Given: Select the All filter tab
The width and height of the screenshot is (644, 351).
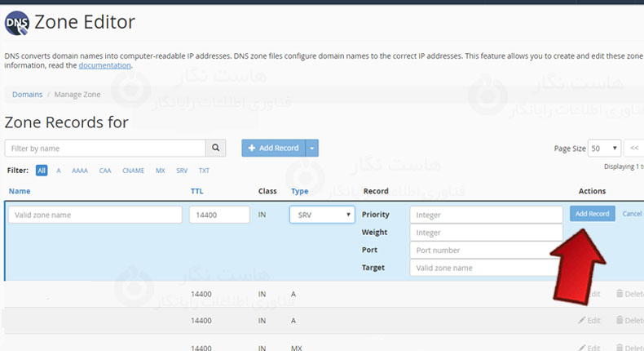Looking at the screenshot, I should (41, 171).
